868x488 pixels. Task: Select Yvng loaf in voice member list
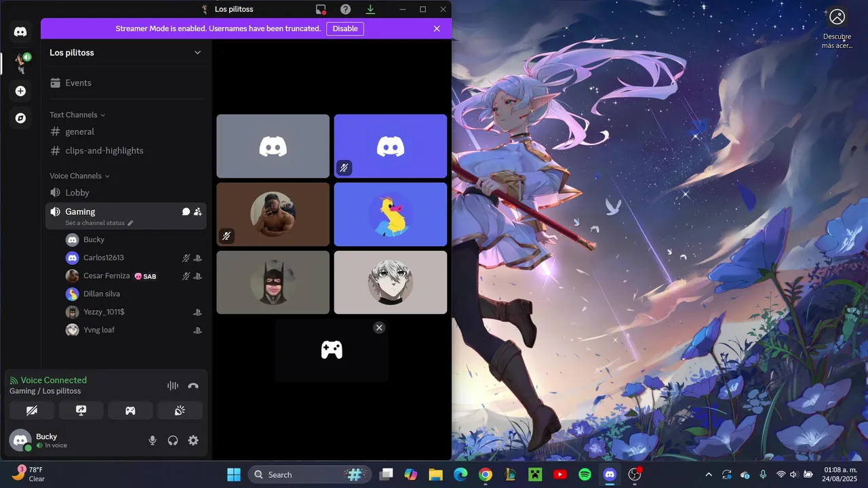[x=133, y=330]
